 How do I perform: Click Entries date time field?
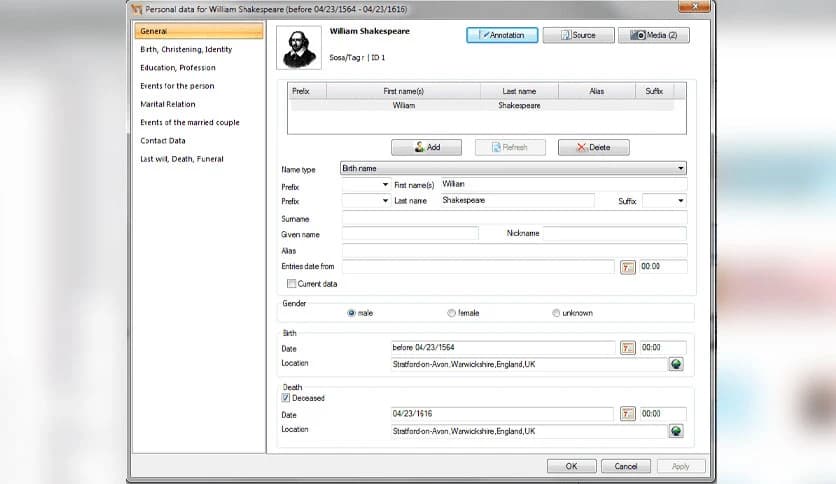click(663, 267)
